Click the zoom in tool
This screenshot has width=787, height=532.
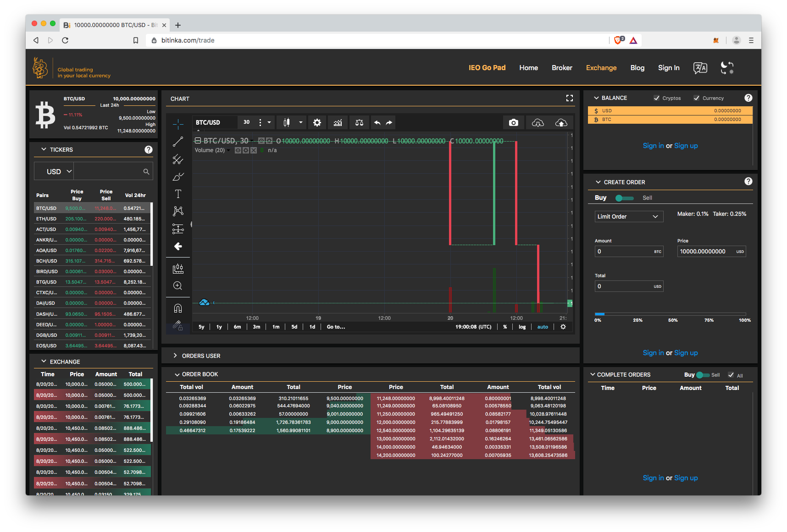[x=178, y=286]
